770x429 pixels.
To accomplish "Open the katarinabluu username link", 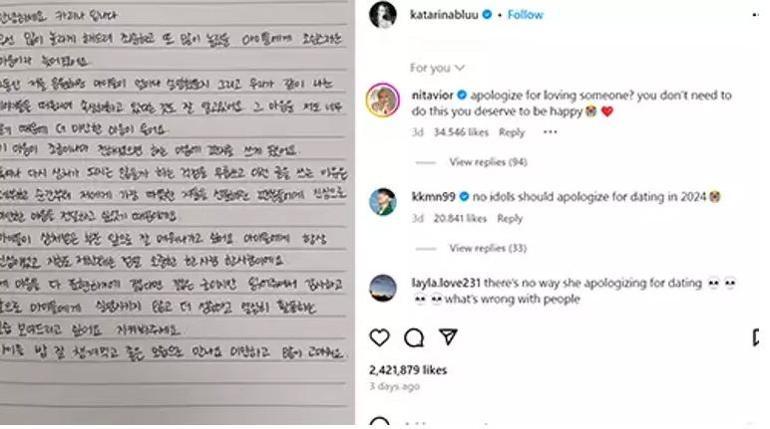I will coord(444,15).
